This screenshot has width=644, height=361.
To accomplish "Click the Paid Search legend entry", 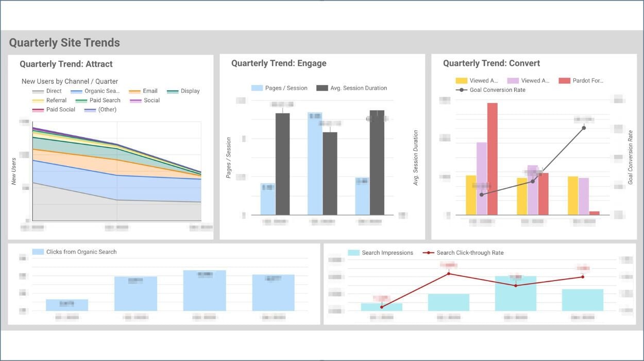I will pos(98,100).
